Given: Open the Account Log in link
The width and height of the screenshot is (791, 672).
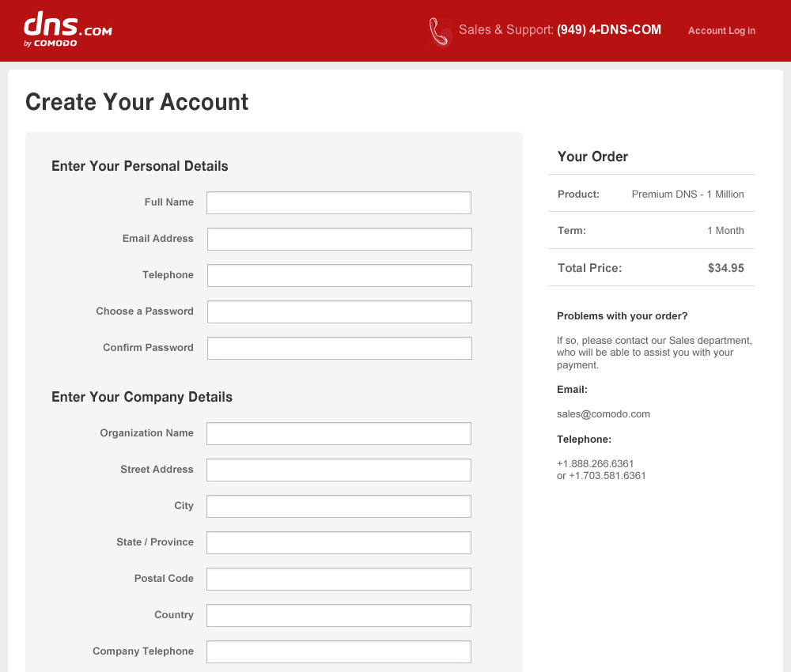Looking at the screenshot, I should [x=721, y=31].
